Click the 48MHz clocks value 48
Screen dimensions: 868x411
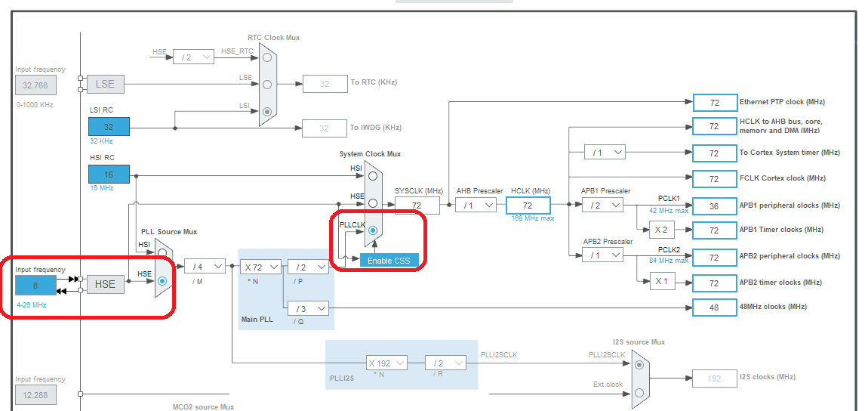click(715, 307)
